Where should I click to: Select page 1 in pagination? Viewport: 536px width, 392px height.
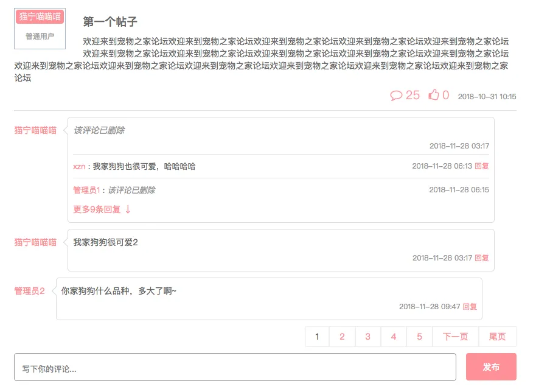(x=317, y=337)
